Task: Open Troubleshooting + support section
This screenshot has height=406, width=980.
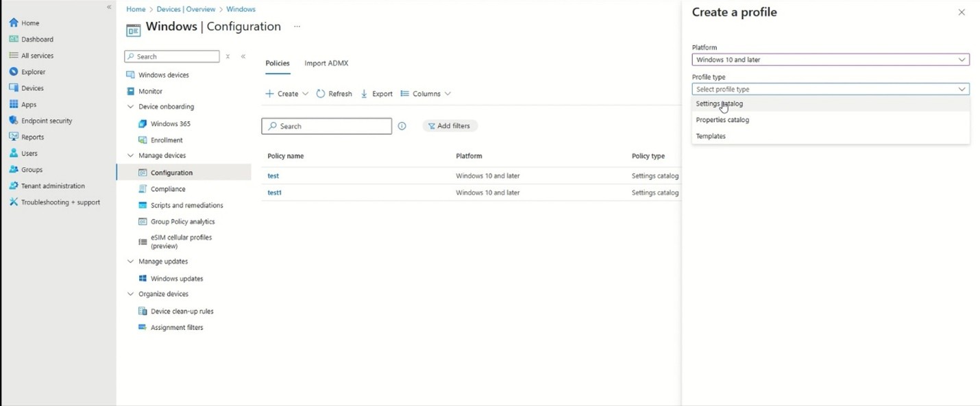Action: click(60, 202)
